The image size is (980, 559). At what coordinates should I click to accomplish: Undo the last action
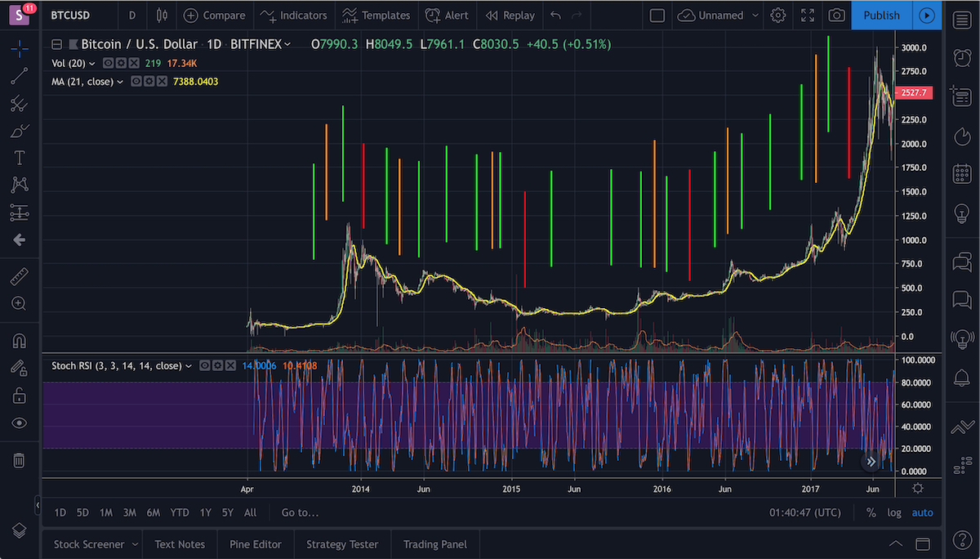[x=556, y=16]
